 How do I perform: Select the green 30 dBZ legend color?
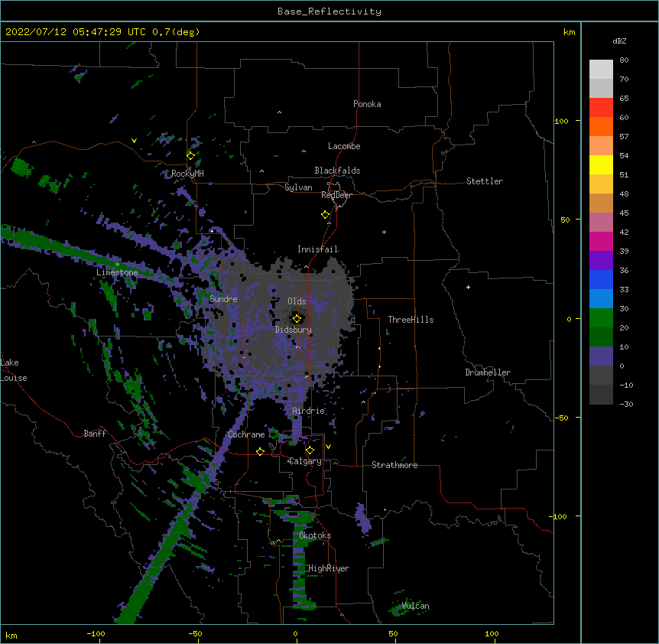[601, 318]
